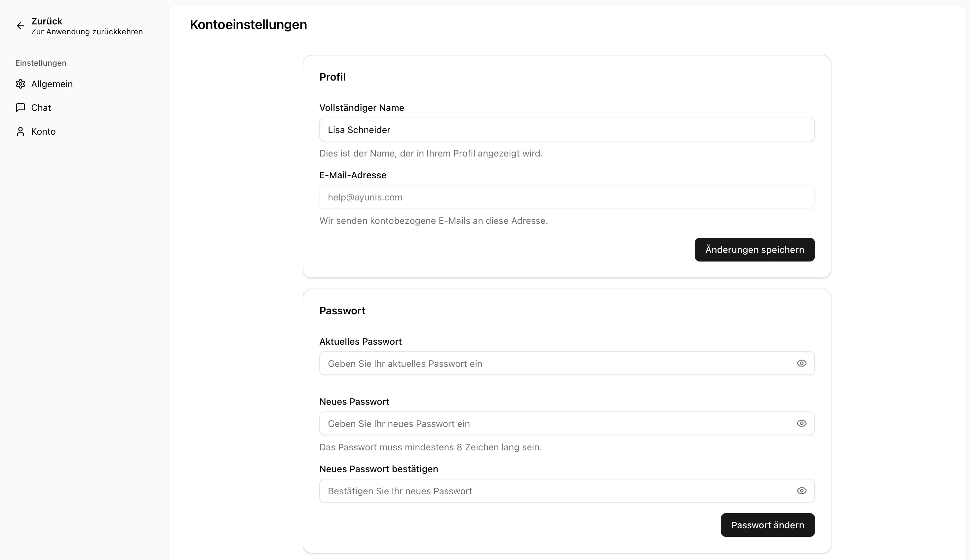971x560 pixels.
Task: Click the name Lisa Schneider in its field
Action: (359, 130)
